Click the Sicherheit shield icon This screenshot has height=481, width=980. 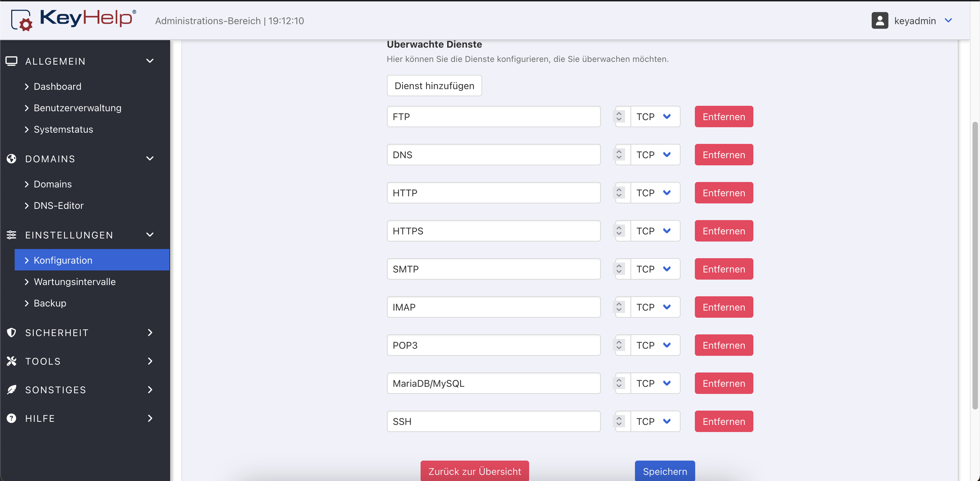[12, 332]
